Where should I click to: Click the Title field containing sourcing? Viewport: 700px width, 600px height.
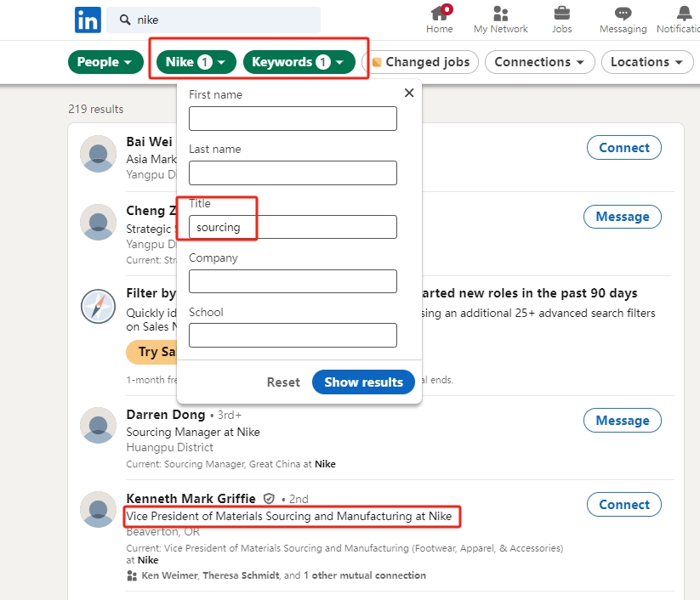pos(293,227)
